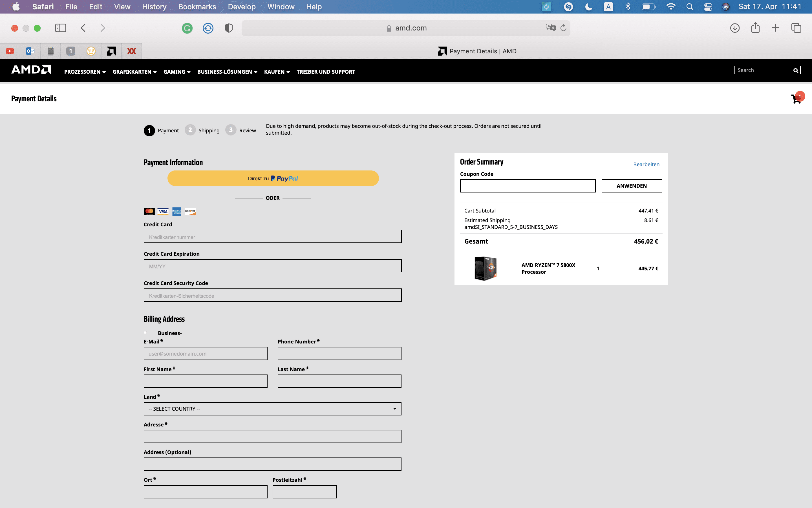Switch to the YouTube pinned tab

(10, 51)
